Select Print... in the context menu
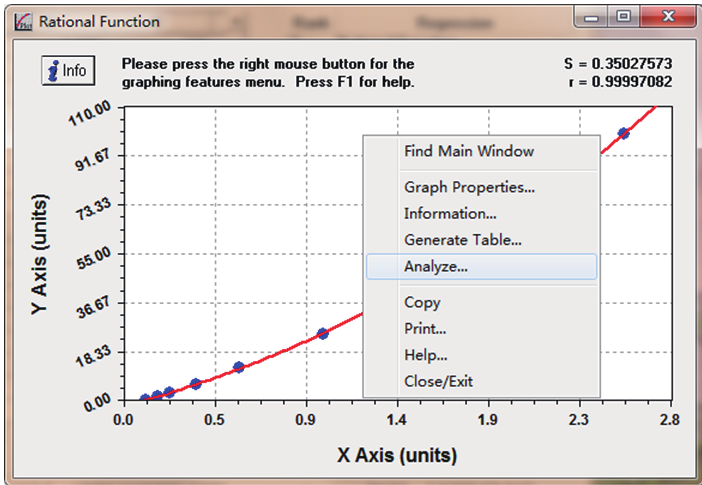The height and width of the screenshot is (485, 702). [425, 328]
